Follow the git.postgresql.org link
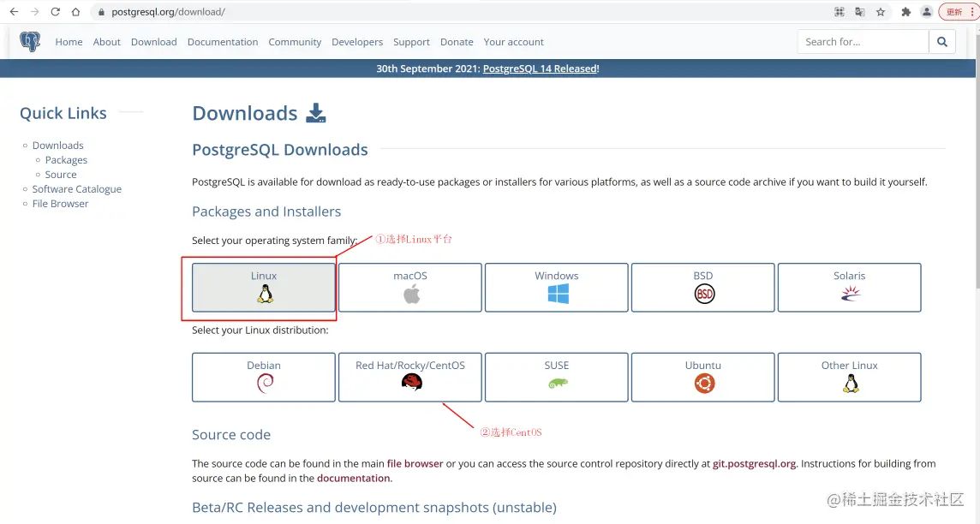Screen dimensions: 980x524 point(755,463)
